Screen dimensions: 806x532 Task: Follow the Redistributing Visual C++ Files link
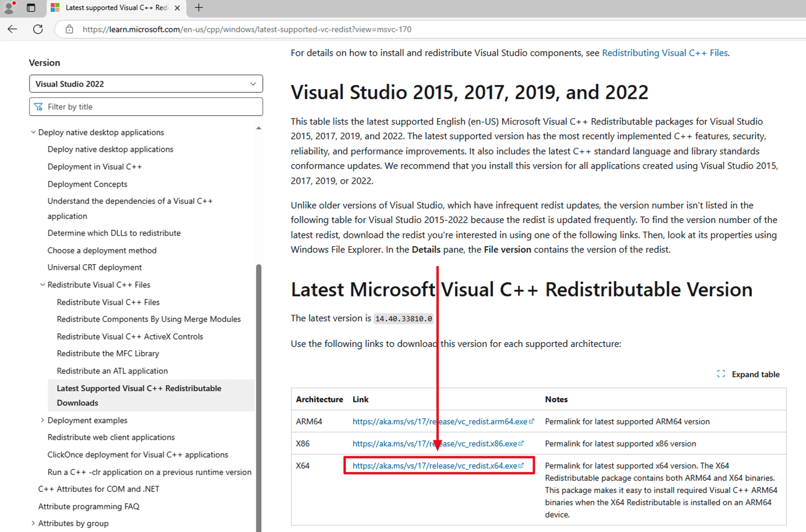665,53
